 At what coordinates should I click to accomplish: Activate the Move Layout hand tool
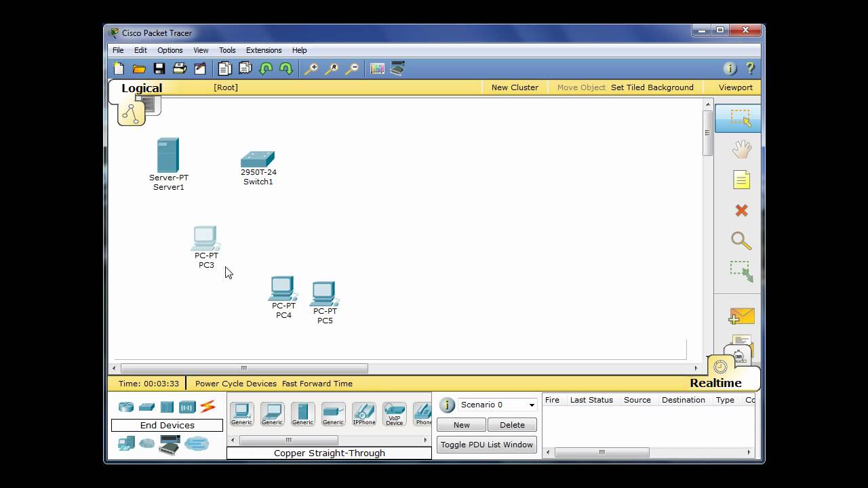click(x=741, y=148)
